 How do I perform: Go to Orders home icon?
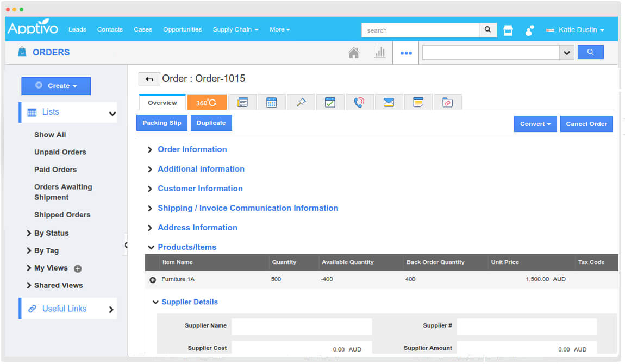coord(354,53)
